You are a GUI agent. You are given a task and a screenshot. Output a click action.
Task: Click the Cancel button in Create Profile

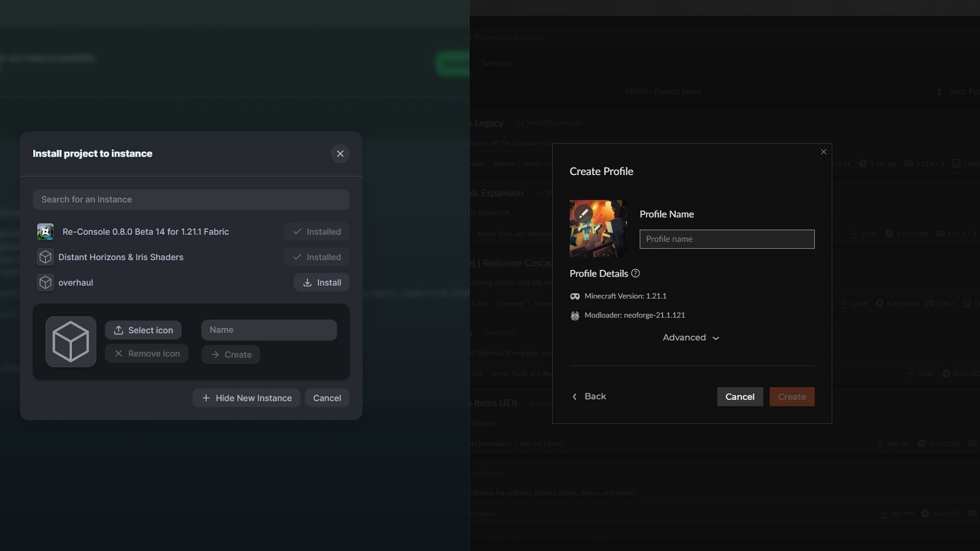tap(740, 396)
